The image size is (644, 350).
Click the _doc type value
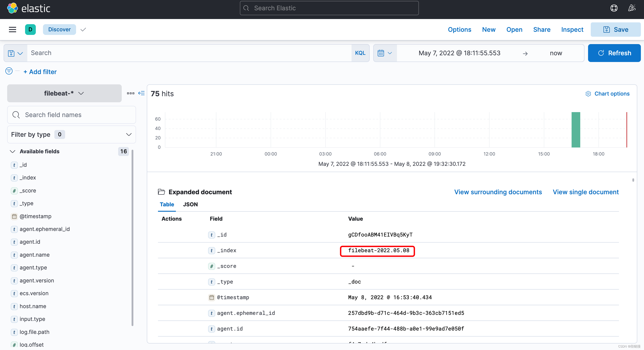click(x=354, y=282)
